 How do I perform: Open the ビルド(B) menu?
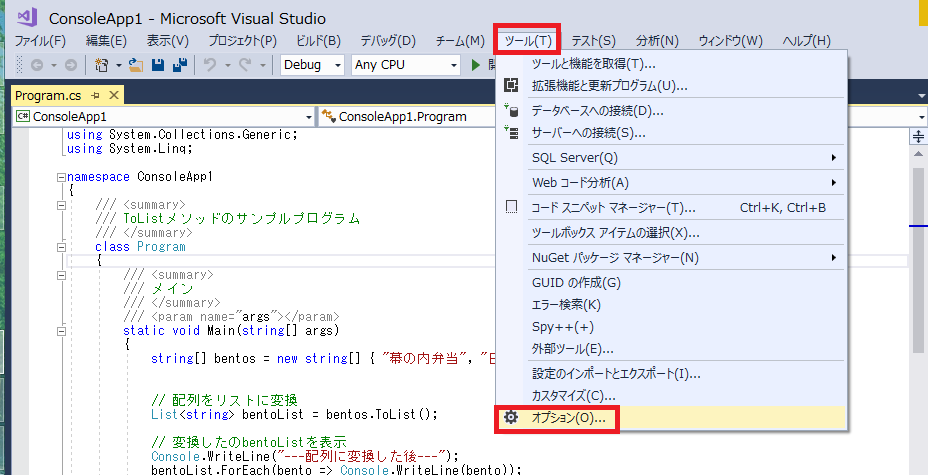pos(318,41)
